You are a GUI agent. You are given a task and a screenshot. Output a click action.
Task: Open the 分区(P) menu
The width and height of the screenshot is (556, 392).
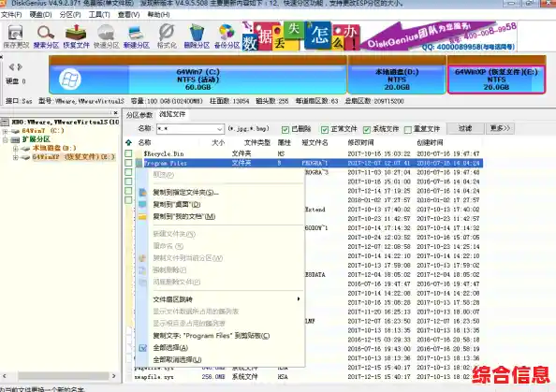[x=70, y=15]
